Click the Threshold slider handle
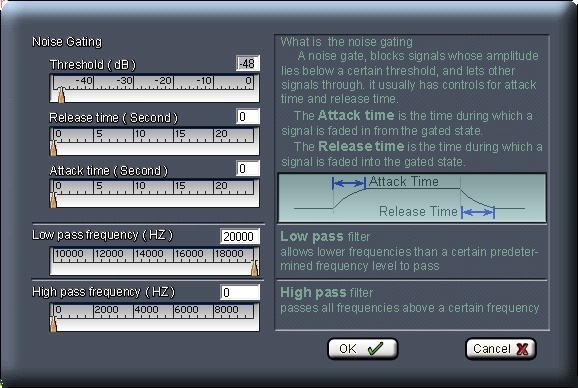Image resolution: width=578 pixels, height=388 pixels. point(62,95)
